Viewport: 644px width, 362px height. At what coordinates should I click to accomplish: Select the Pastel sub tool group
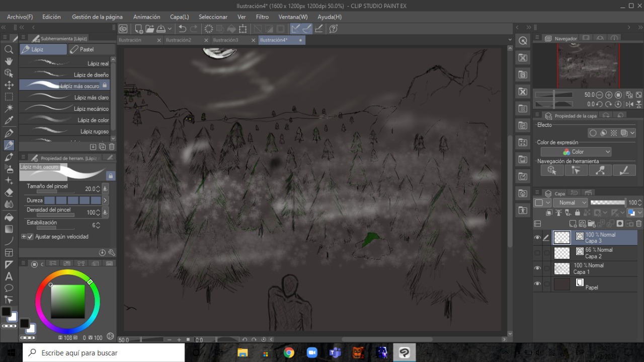tap(91, 49)
